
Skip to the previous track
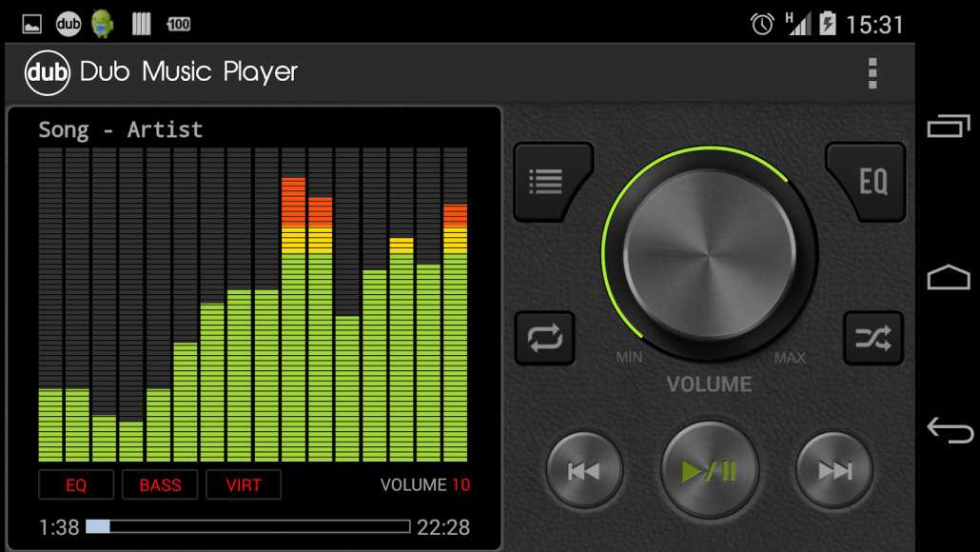[x=584, y=470]
